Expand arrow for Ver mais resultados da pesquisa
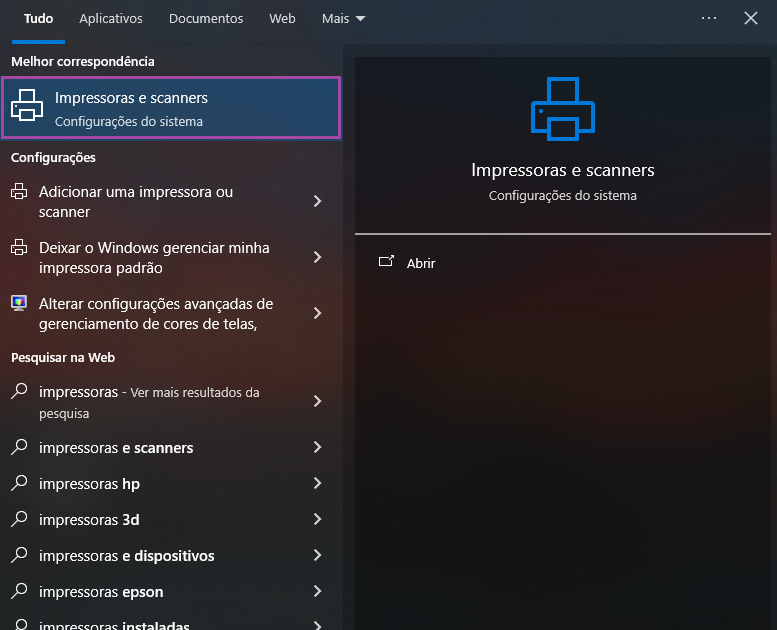Image resolution: width=777 pixels, height=630 pixels. (x=318, y=401)
